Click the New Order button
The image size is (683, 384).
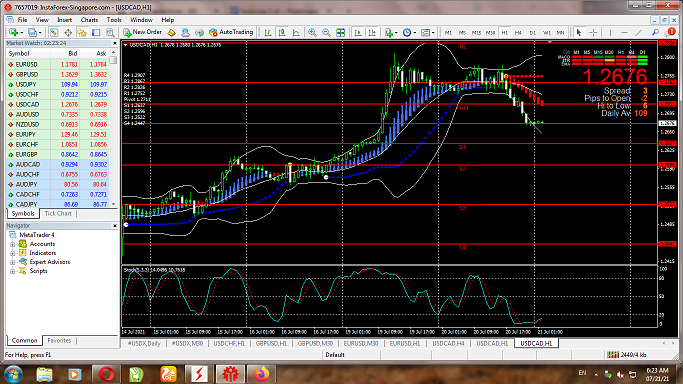pyautogui.click(x=142, y=32)
